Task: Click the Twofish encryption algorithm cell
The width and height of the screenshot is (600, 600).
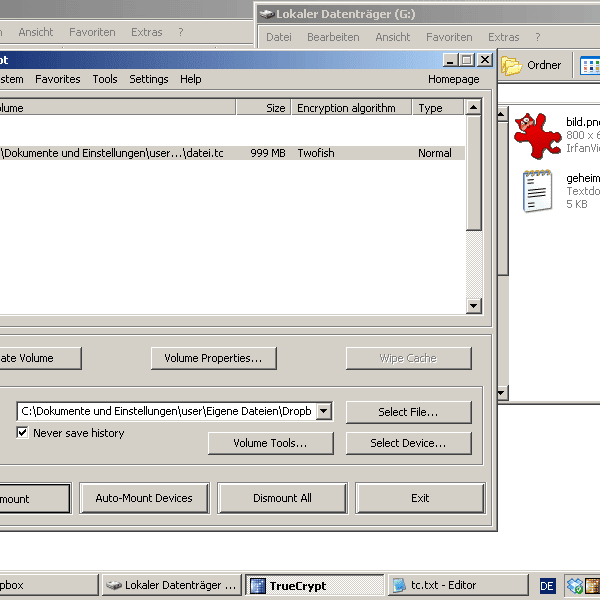Action: [x=316, y=153]
